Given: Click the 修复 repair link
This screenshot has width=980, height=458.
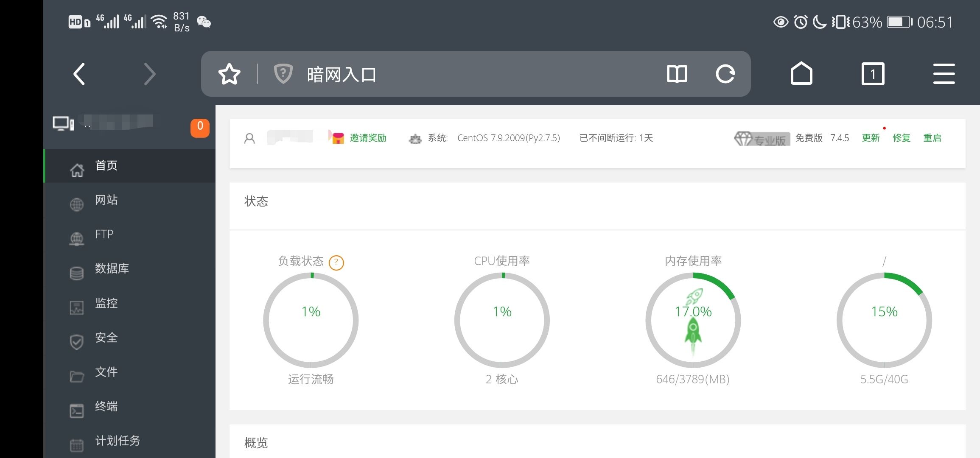Looking at the screenshot, I should point(902,138).
